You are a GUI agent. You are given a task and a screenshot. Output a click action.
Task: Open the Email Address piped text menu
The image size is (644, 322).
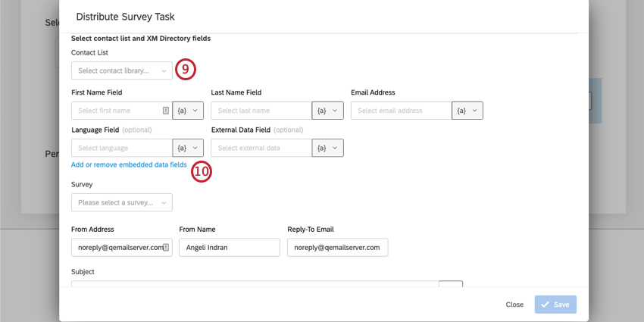pos(467,111)
